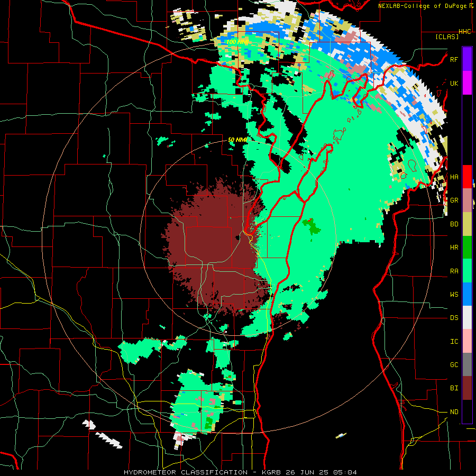Click the UK legend label

point(454,83)
